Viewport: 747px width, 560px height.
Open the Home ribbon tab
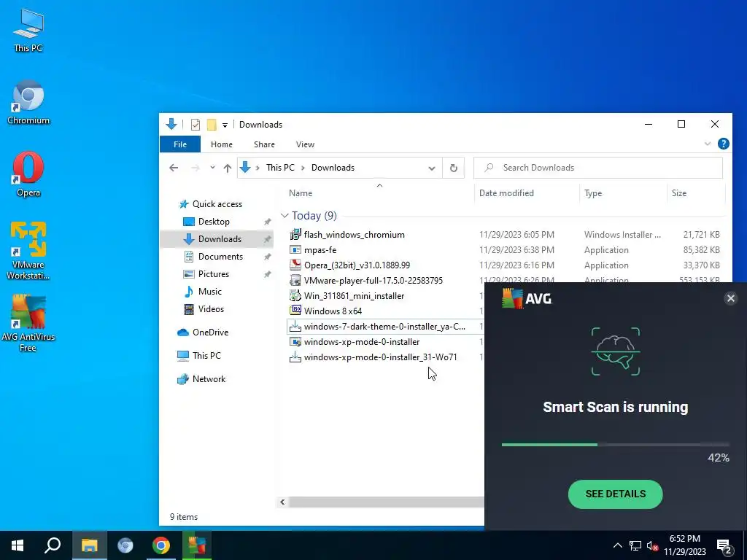[222, 144]
